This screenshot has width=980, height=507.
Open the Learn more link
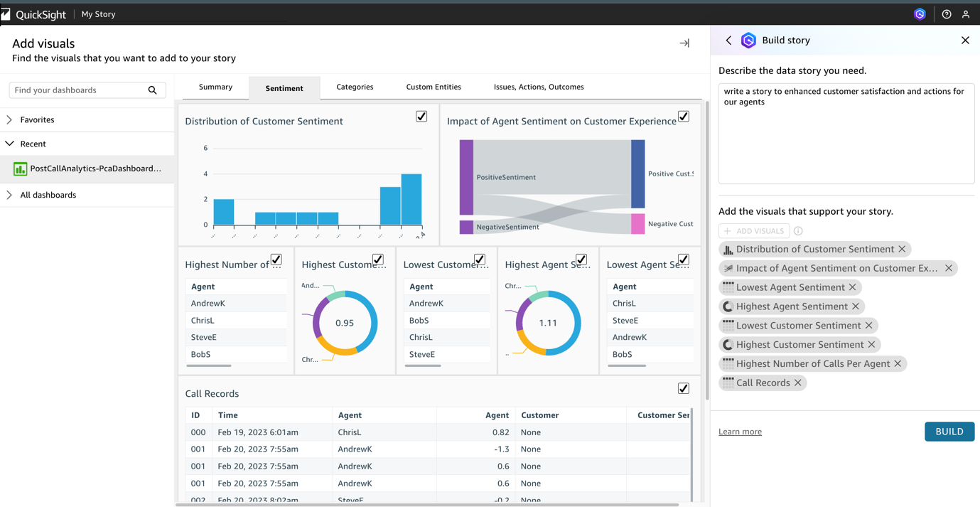coord(740,432)
